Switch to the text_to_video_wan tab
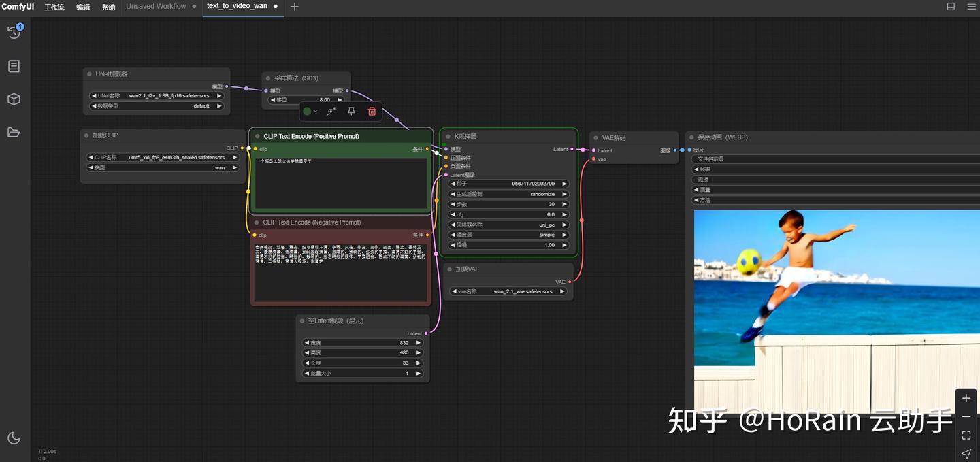The width and height of the screenshot is (980, 462). pyautogui.click(x=236, y=6)
